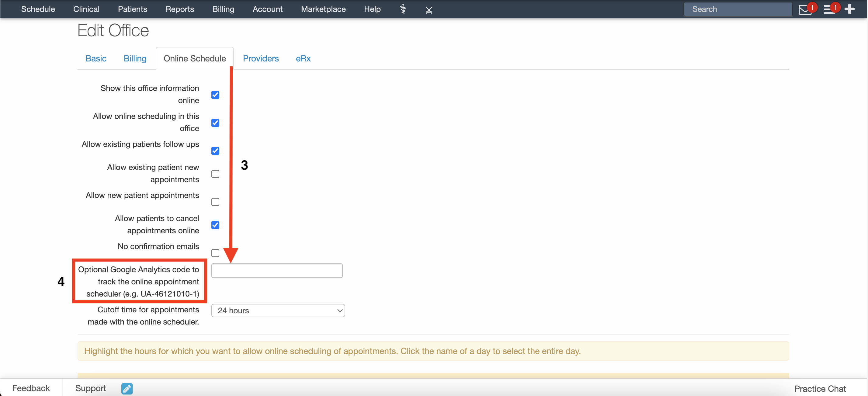868x396 pixels.
Task: Switch to the eRx tab
Action: [x=303, y=58]
